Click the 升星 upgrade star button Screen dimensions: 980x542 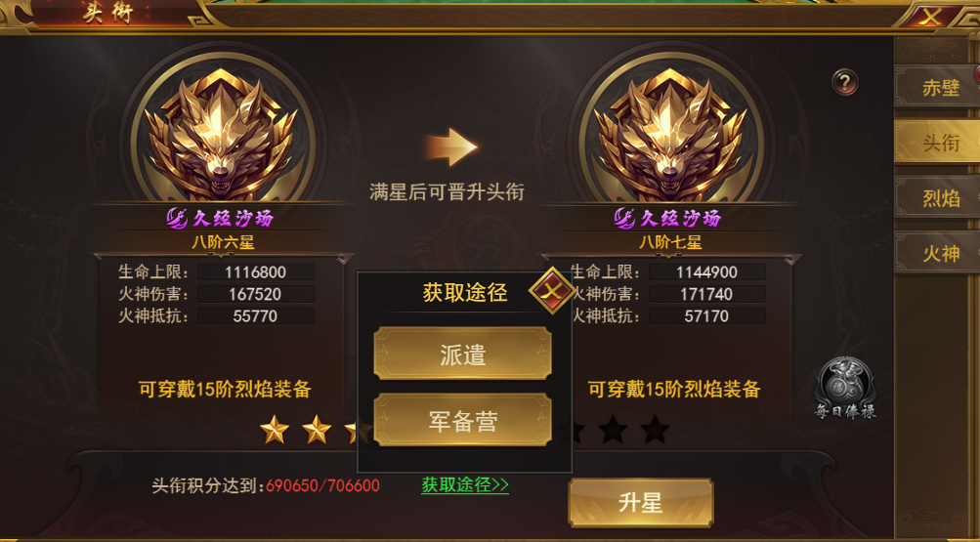(641, 503)
